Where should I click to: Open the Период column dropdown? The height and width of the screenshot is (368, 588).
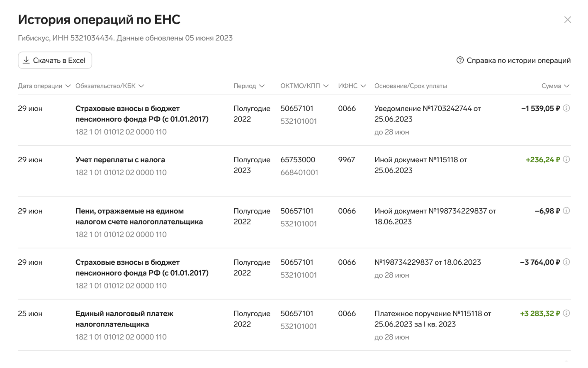(249, 86)
